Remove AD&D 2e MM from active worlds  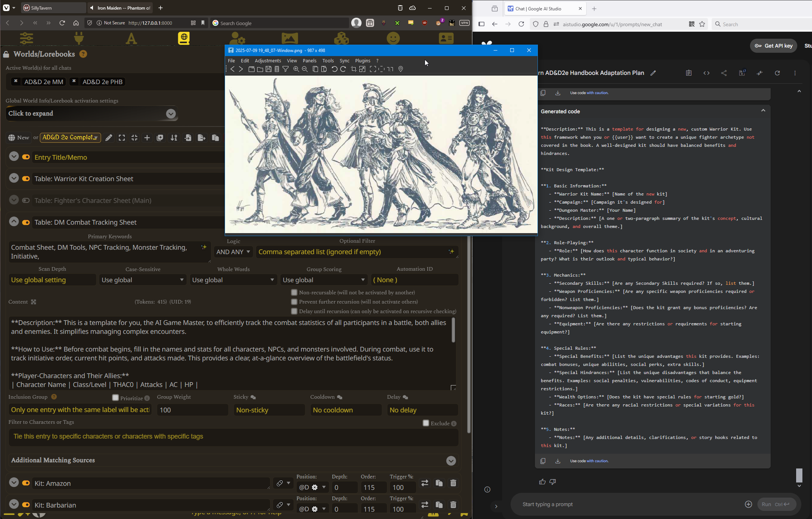click(15, 82)
